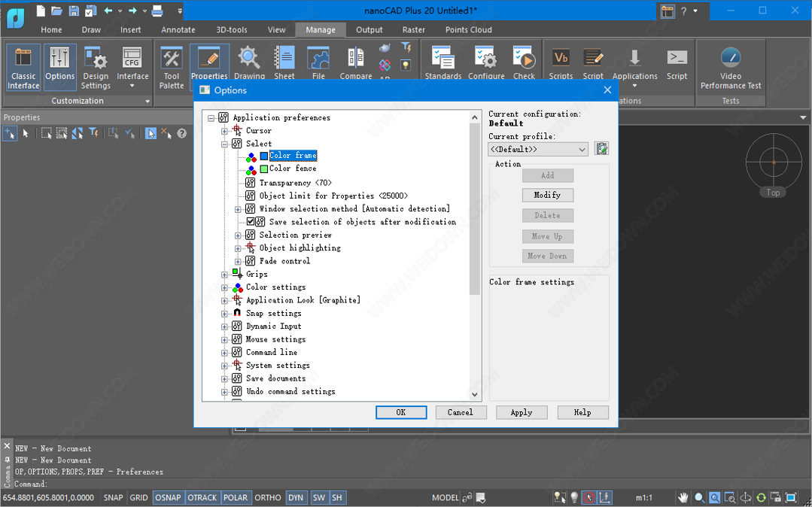The height and width of the screenshot is (507, 812).
Task: Open VB Scripts from the ribbon
Action: tap(561, 63)
